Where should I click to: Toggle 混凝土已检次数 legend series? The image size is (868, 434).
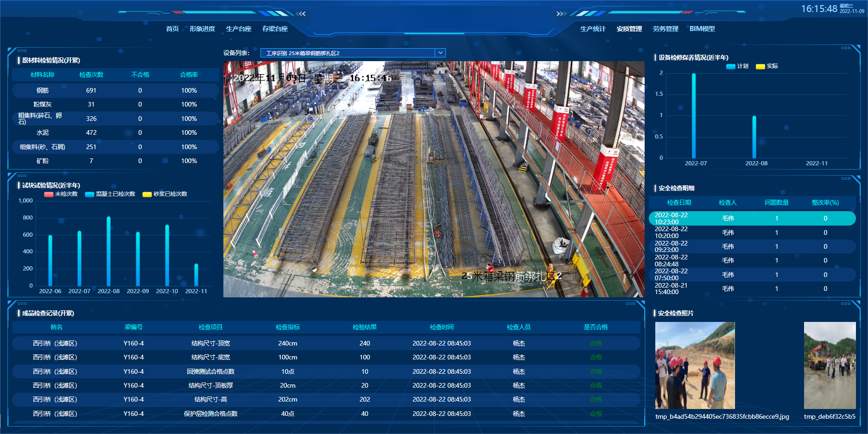(x=110, y=194)
